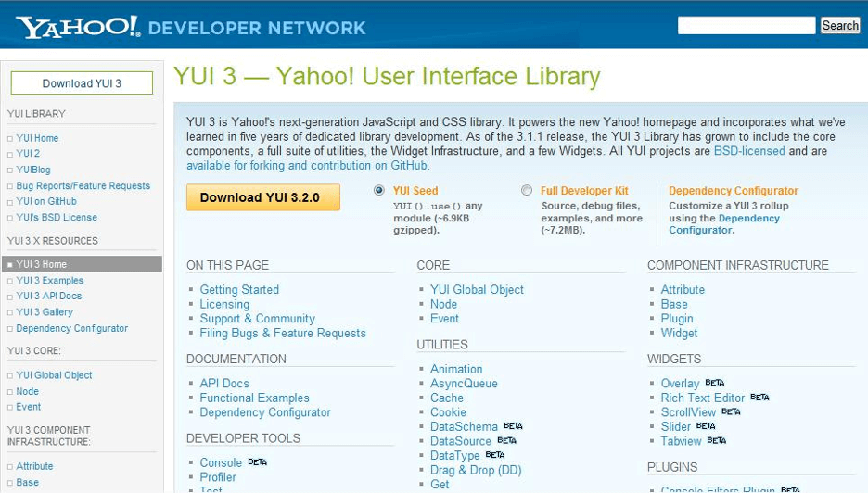Select the highlighted YUI 3 Home item
Screen dimensions: 868x493
[x=82, y=264]
